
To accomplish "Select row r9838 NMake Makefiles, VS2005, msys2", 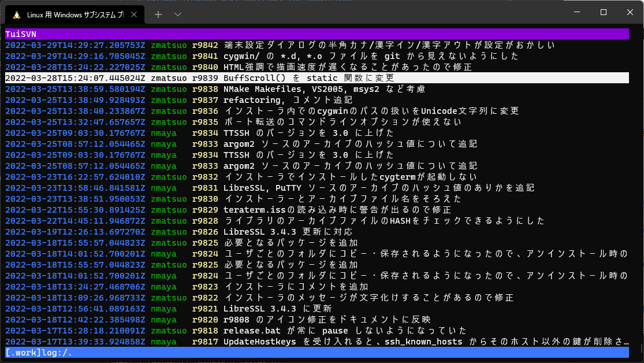I will click(x=317, y=89).
